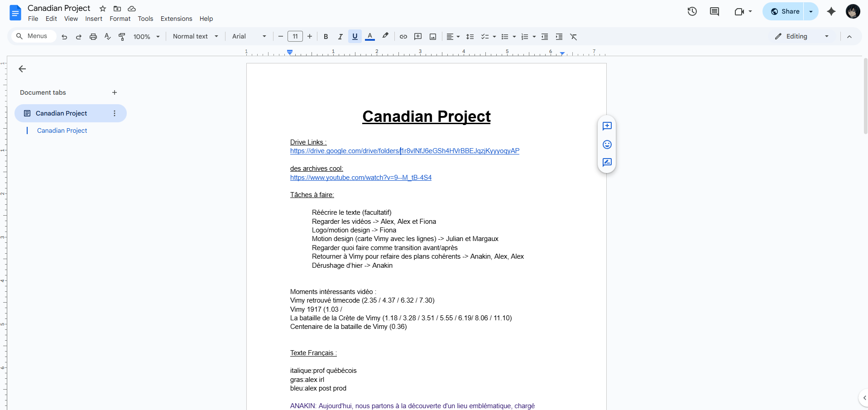Open the Editing mode dropdown
The height and width of the screenshot is (410, 868).
(x=801, y=36)
